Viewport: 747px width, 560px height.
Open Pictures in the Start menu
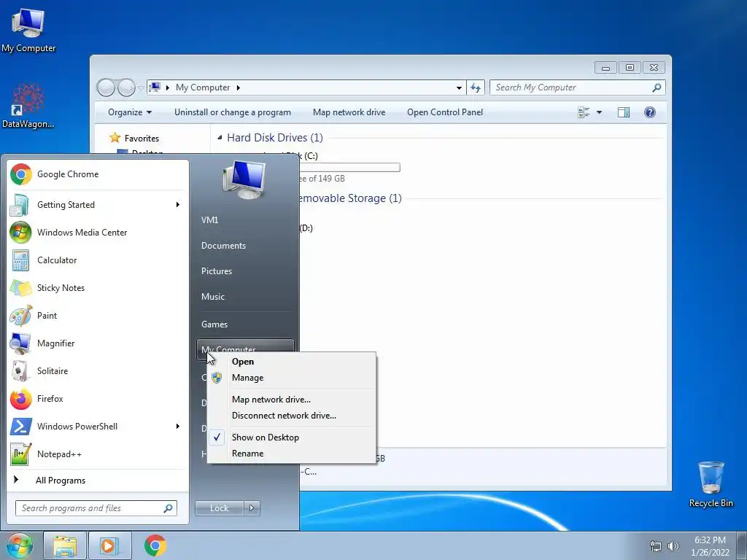(x=217, y=271)
